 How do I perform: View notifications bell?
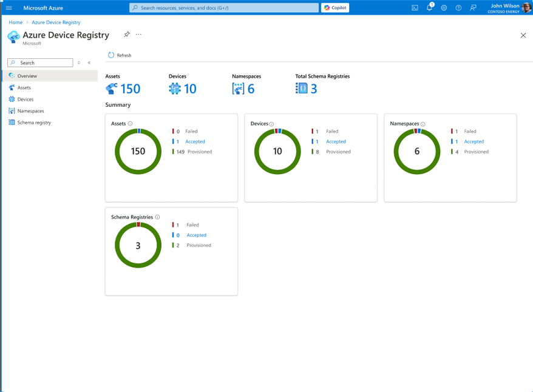pyautogui.click(x=430, y=7)
